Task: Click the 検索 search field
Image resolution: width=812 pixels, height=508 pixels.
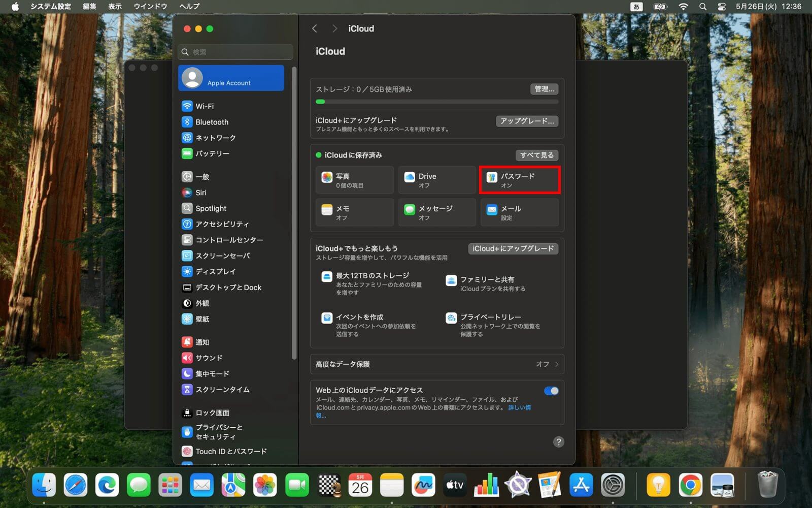Action: (x=236, y=52)
